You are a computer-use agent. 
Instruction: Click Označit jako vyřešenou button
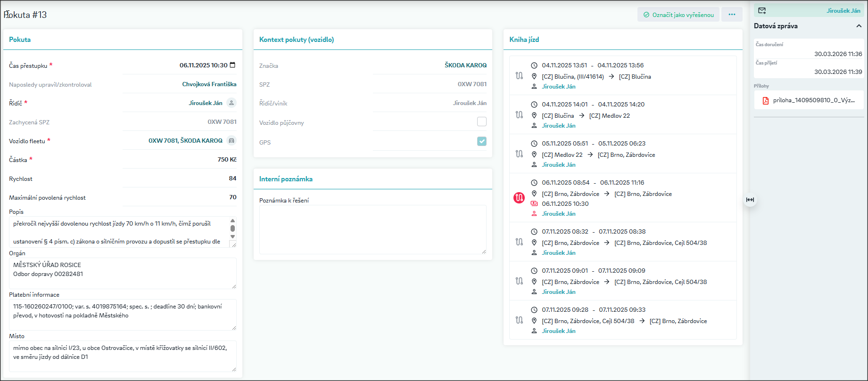pos(678,15)
